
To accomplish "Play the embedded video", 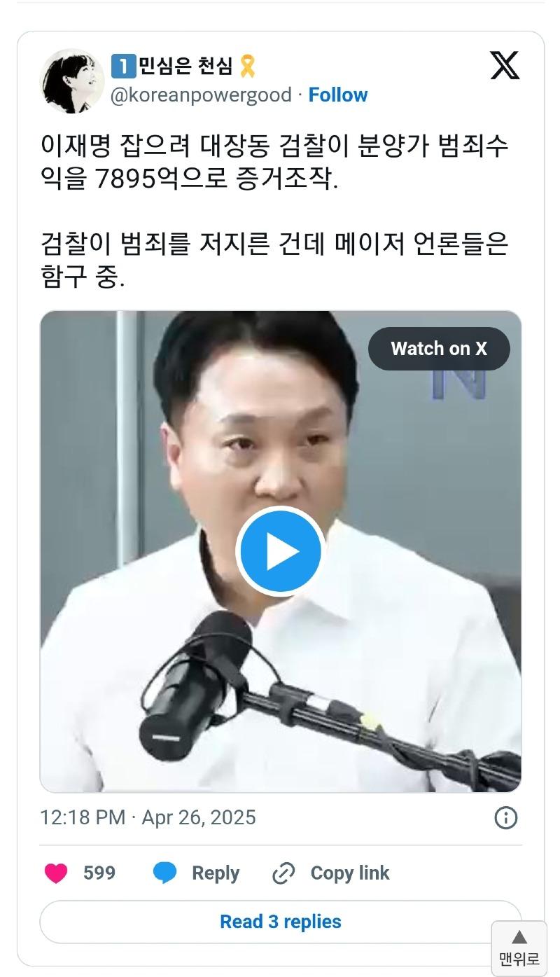I will tap(281, 552).
